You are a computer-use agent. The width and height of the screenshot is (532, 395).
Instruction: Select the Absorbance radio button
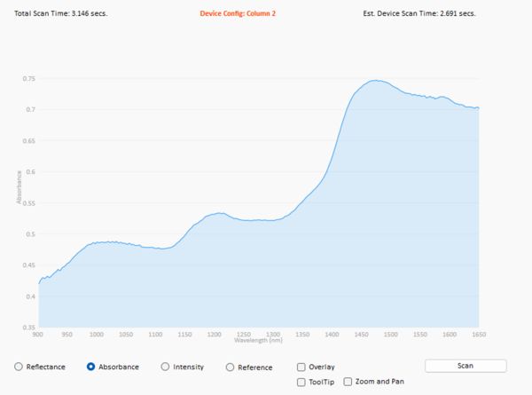click(90, 367)
